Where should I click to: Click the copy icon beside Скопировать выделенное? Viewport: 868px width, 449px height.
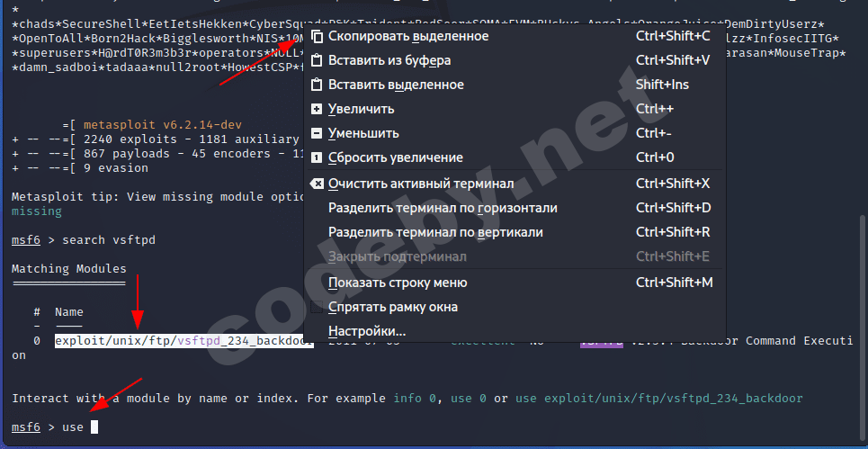point(317,37)
